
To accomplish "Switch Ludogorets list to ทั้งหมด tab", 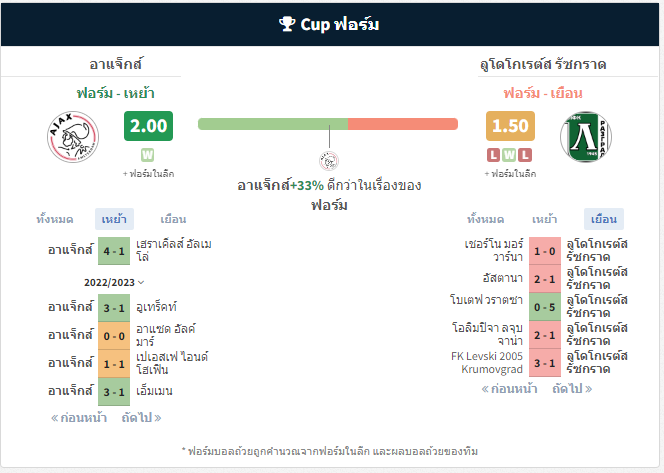I will (x=485, y=219).
